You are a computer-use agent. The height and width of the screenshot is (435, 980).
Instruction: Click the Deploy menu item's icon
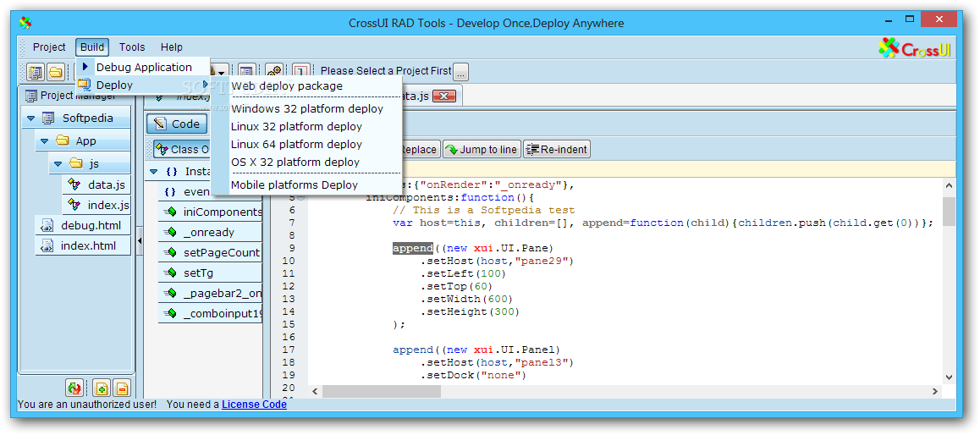coord(85,85)
